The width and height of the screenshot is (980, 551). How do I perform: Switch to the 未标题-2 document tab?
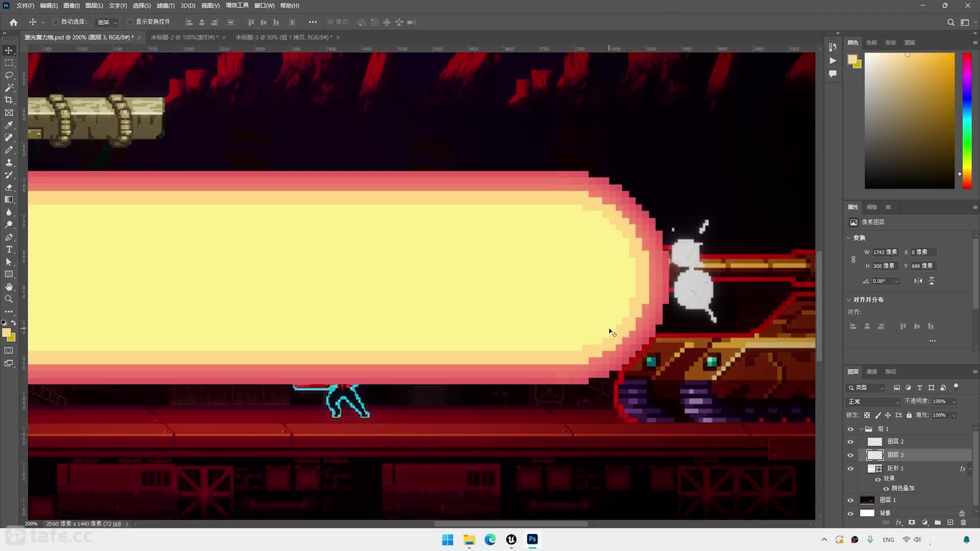(184, 37)
